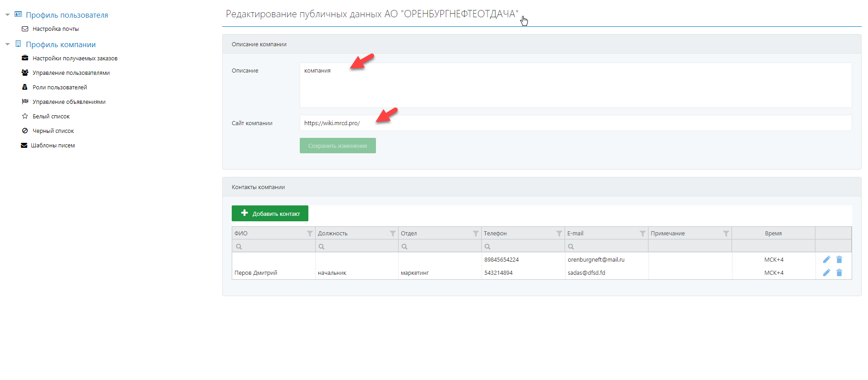Open Шаблоны писем in sidebar
Viewport: 868px width, 380px height.
(x=53, y=146)
